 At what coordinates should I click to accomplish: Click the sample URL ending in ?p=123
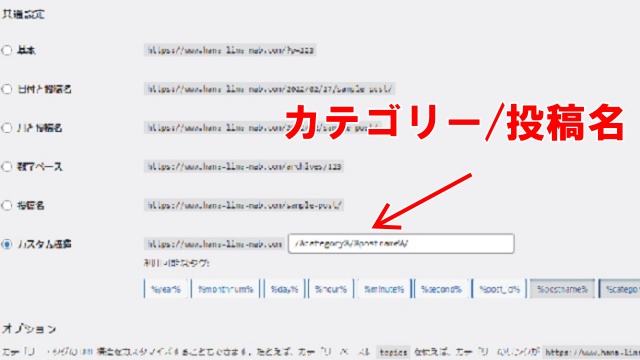coord(230,50)
